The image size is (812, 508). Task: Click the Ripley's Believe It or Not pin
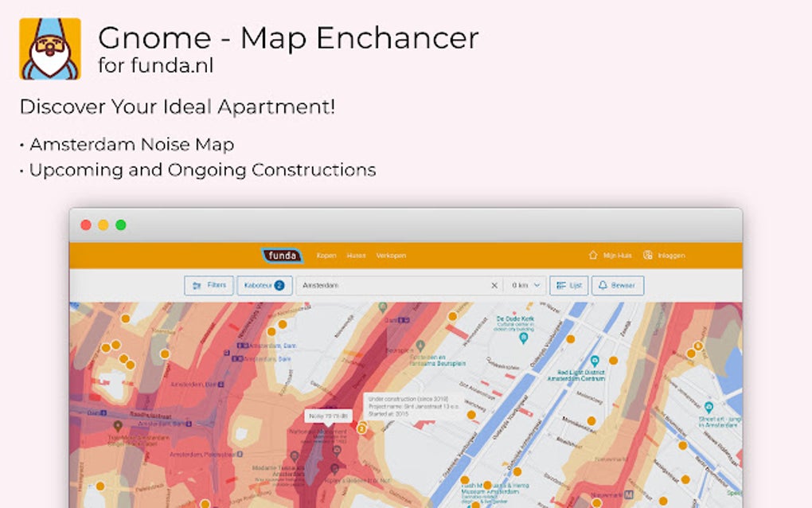pos(334,469)
